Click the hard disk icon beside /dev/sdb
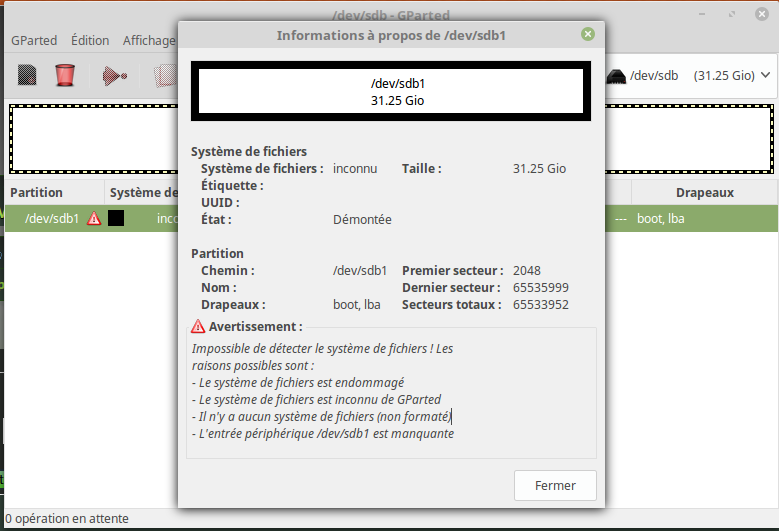779x531 pixels. click(616, 76)
